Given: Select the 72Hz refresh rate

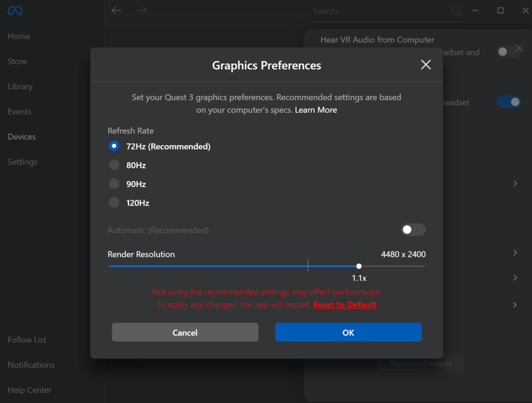Looking at the screenshot, I should point(114,146).
